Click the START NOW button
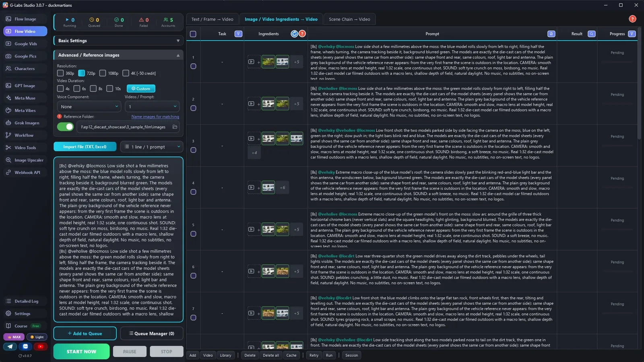 click(x=81, y=352)
